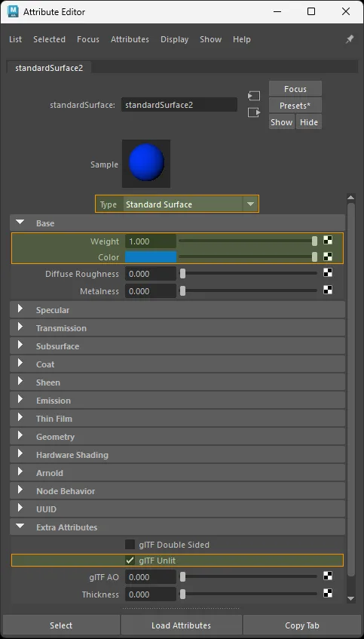Click the Presets* button

click(295, 106)
